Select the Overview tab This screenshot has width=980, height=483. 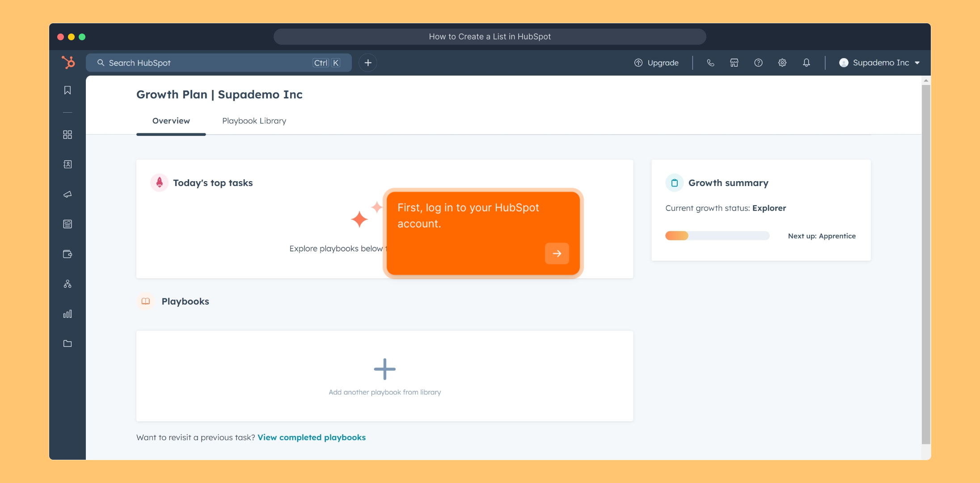click(171, 121)
